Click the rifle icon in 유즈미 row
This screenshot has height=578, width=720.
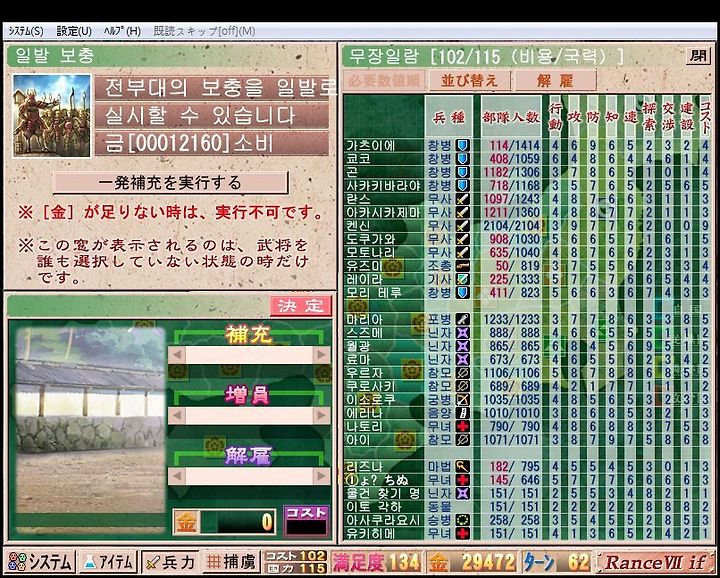462,265
